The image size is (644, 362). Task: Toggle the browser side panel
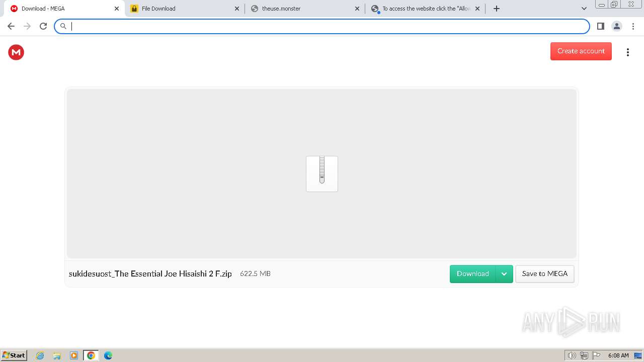coord(600,26)
